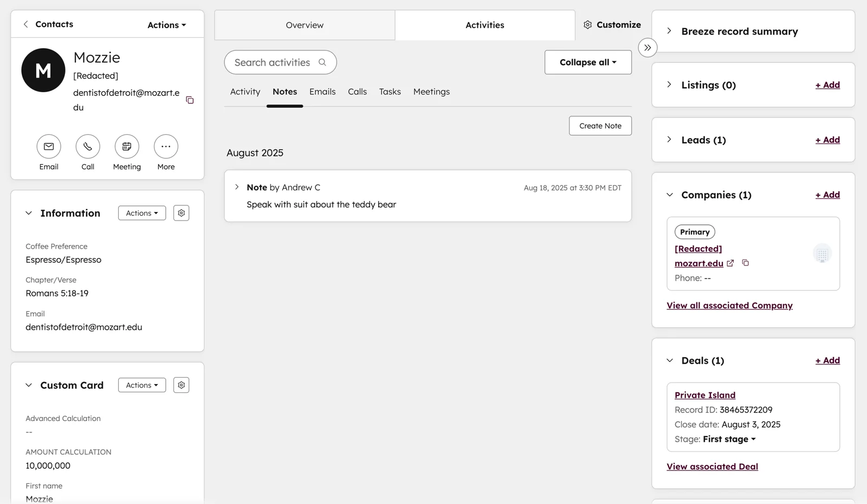Open Custom Card settings gear
The image size is (867, 504).
(182, 385)
